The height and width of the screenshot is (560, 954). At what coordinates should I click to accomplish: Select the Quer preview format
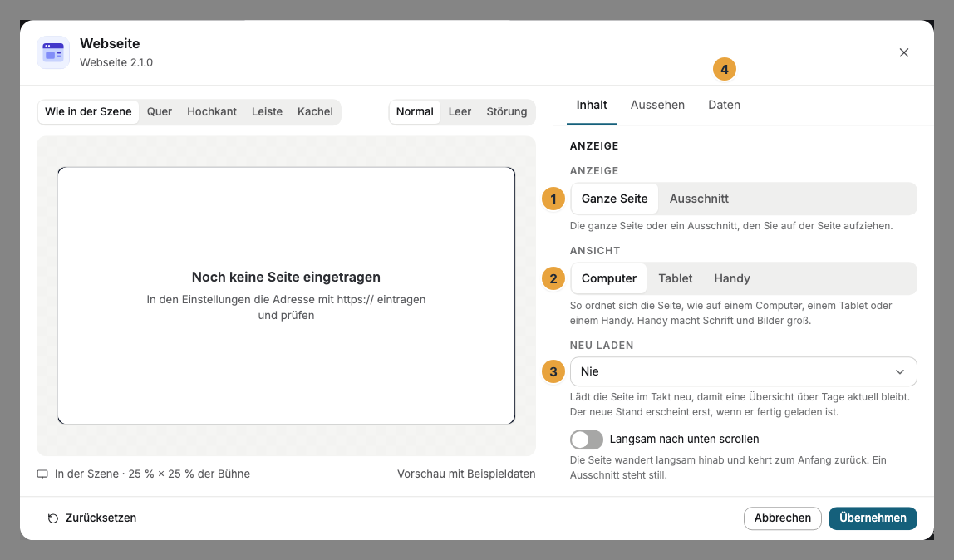point(160,112)
